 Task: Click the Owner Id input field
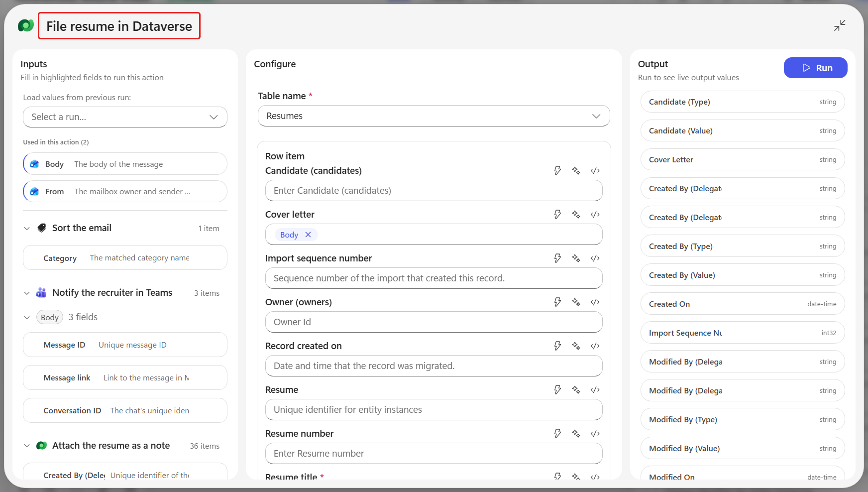(434, 322)
